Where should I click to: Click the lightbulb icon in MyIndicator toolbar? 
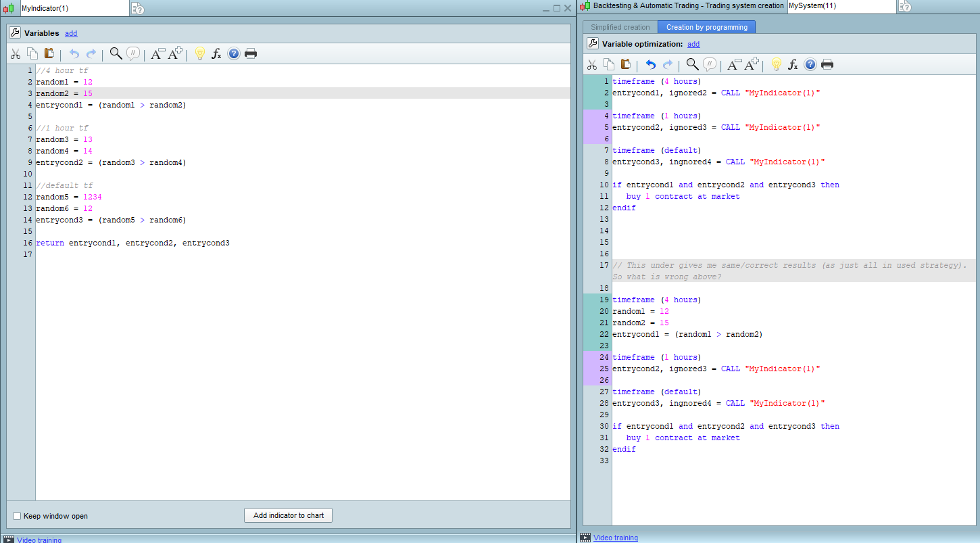(x=199, y=54)
